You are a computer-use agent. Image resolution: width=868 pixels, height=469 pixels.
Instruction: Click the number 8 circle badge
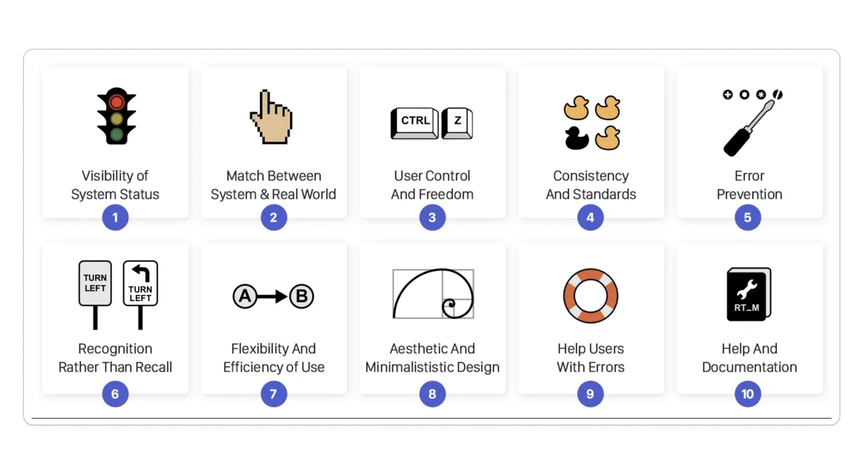(432, 394)
